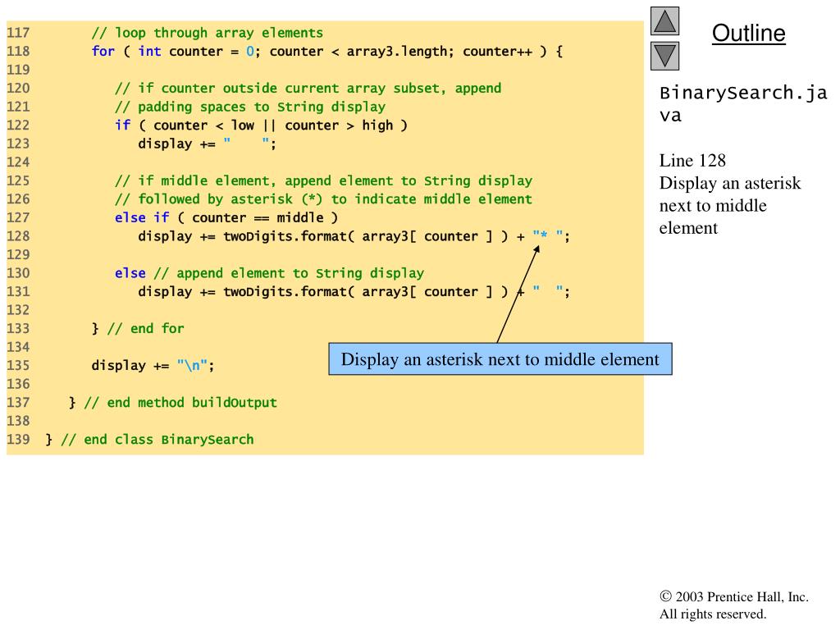Image resolution: width=840 pixels, height=630 pixels.
Task: Click line 131 twoDigits.format statement
Action: pos(354,291)
